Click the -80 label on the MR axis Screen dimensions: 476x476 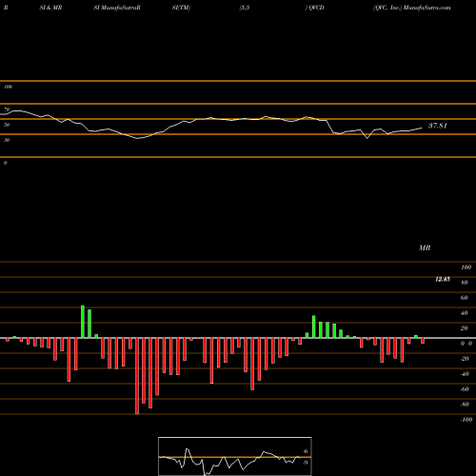pos(465,405)
